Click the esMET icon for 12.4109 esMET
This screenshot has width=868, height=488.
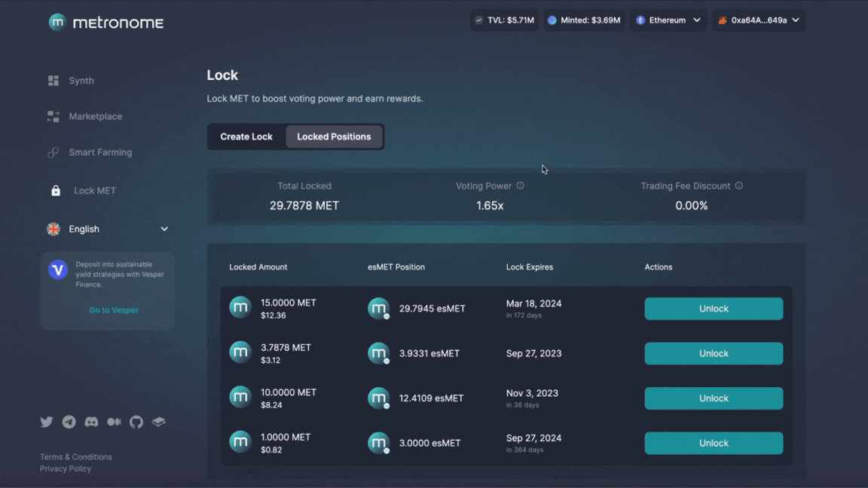379,398
